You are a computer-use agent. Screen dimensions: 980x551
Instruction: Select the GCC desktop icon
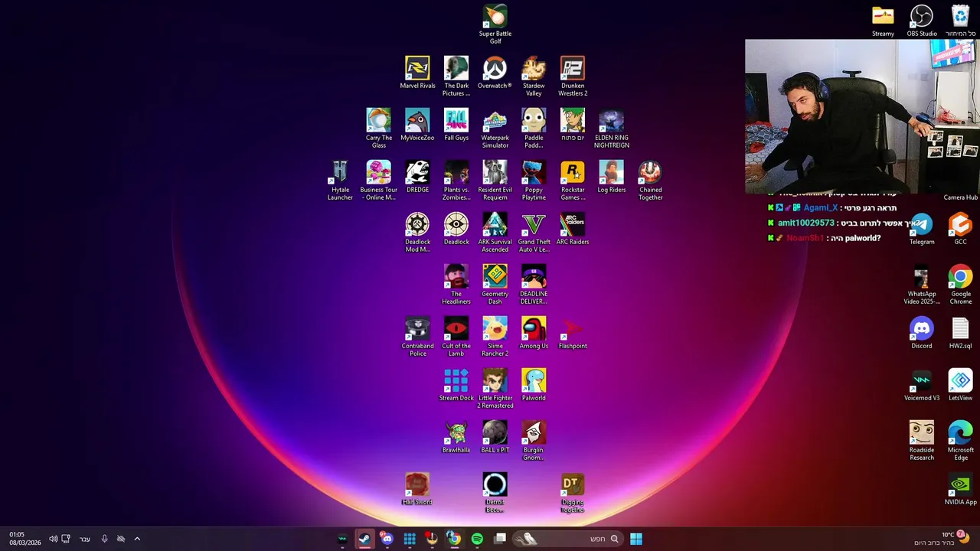pos(960,229)
